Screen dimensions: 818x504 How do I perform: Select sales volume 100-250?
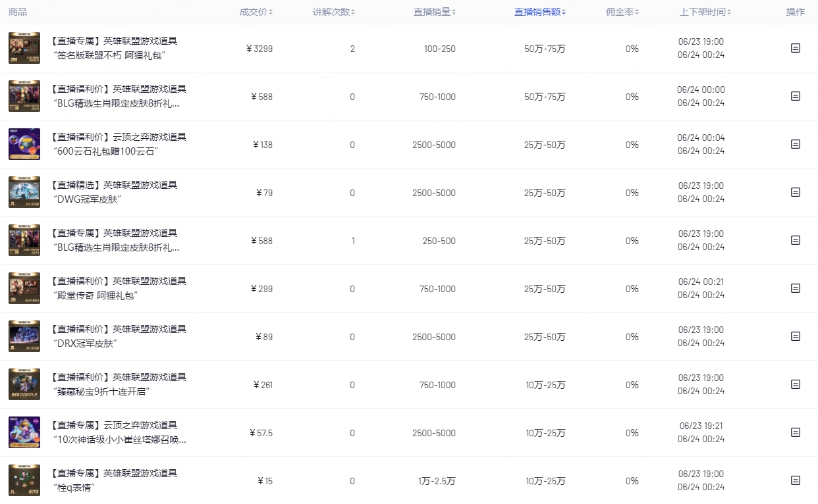[440, 49]
